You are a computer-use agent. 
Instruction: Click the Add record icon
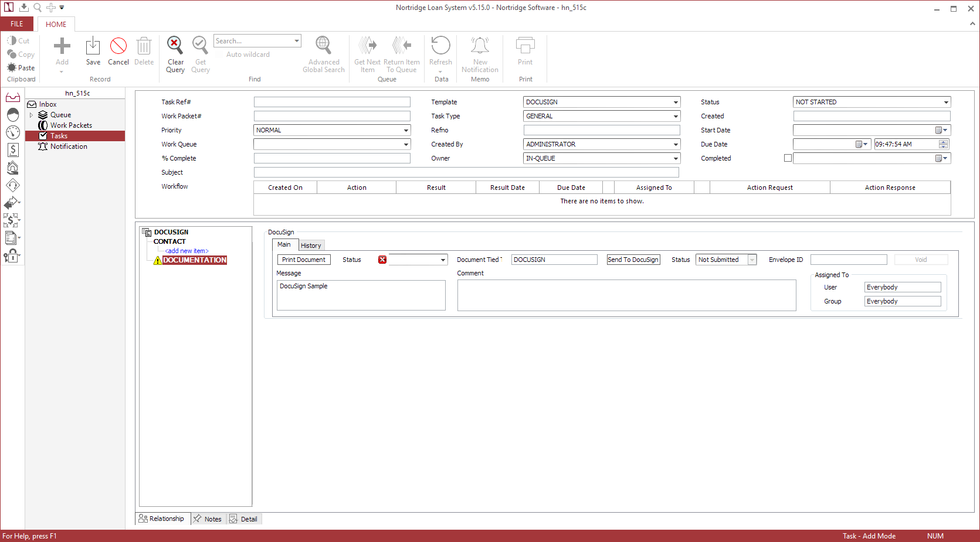click(62, 46)
